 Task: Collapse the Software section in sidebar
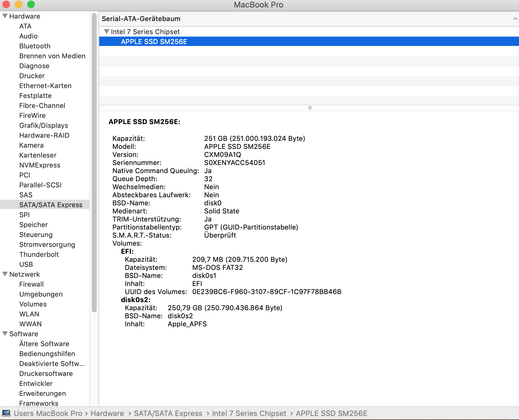click(x=5, y=333)
